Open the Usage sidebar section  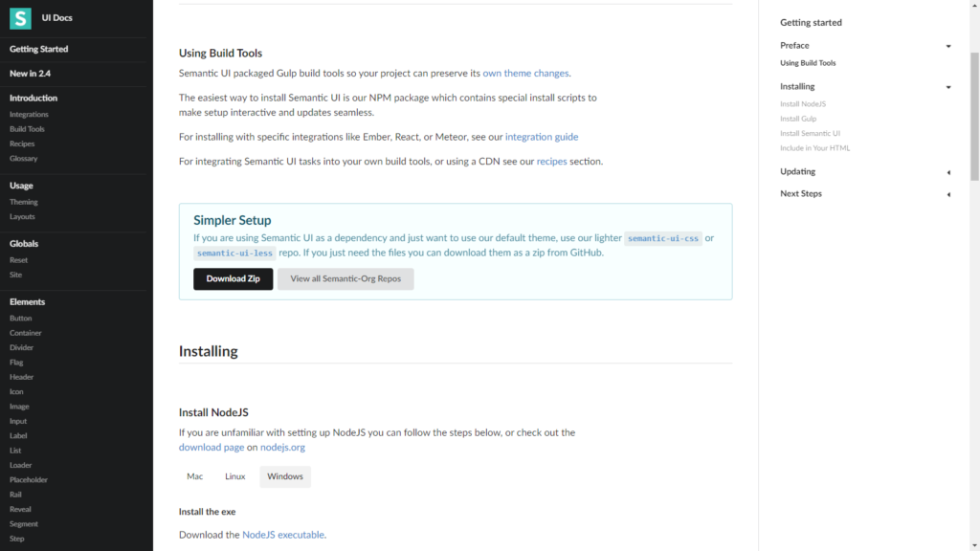(x=21, y=186)
